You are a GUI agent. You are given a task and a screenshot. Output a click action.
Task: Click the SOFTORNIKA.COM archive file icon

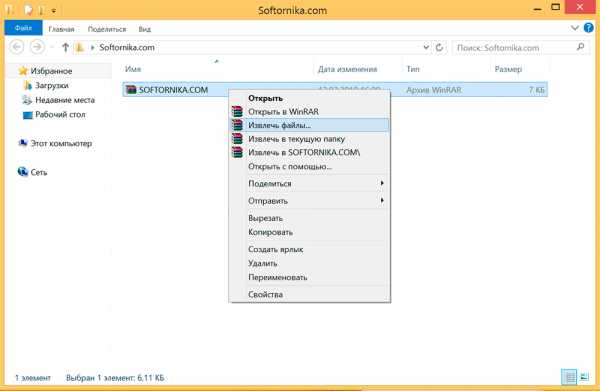131,90
